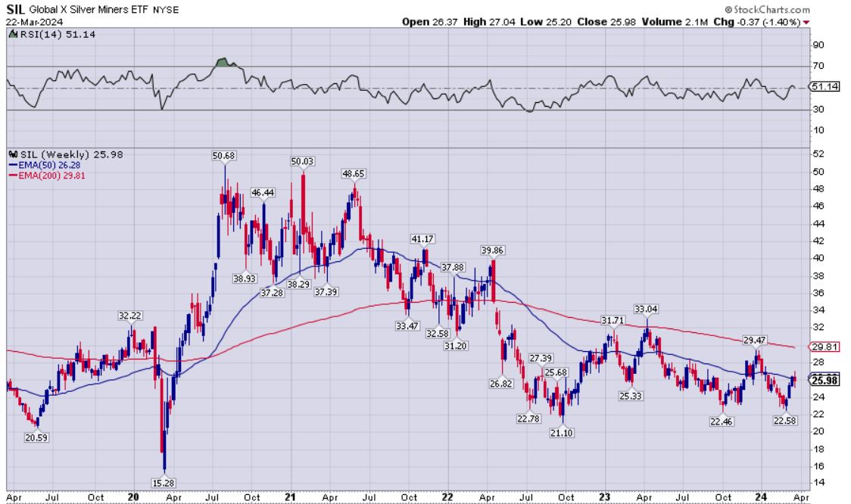Screen dimensions: 851x504
Task: Click the 52 price axis label
Action: [x=818, y=154]
